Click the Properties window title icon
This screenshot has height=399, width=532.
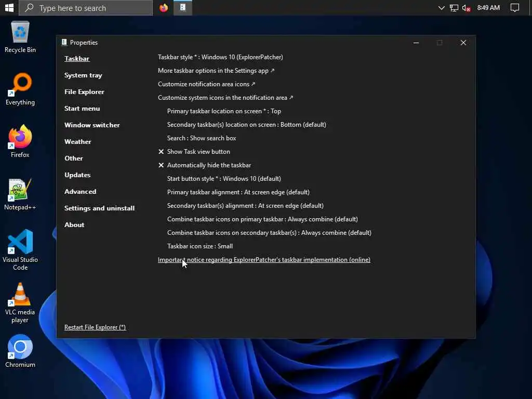point(64,43)
